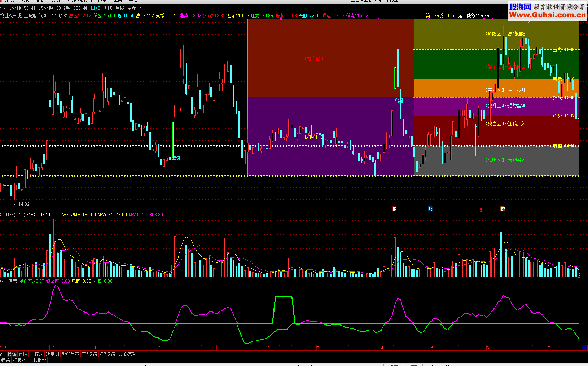Click the 【持股区】 label in purple zone
The height and width of the screenshot is (366, 588).
pyautogui.click(x=313, y=137)
